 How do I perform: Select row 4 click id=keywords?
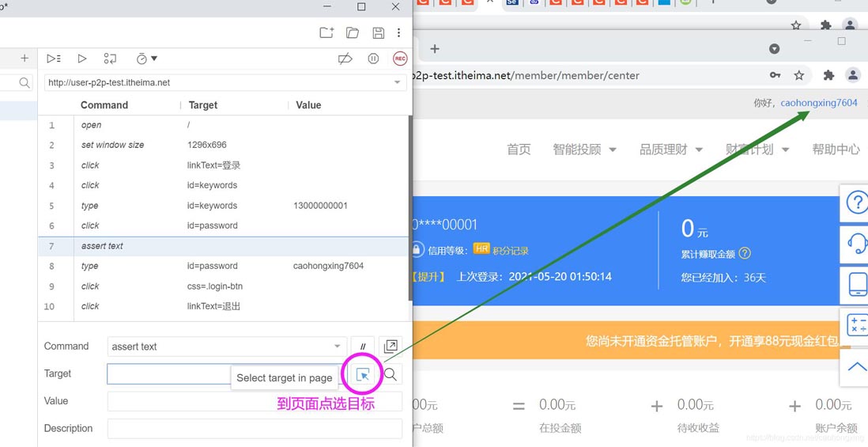click(x=224, y=185)
